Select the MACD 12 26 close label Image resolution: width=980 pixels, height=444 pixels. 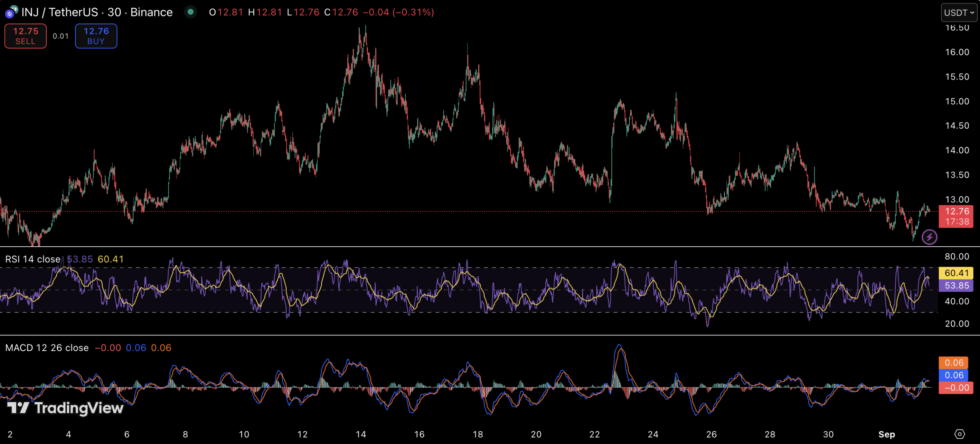(47, 348)
